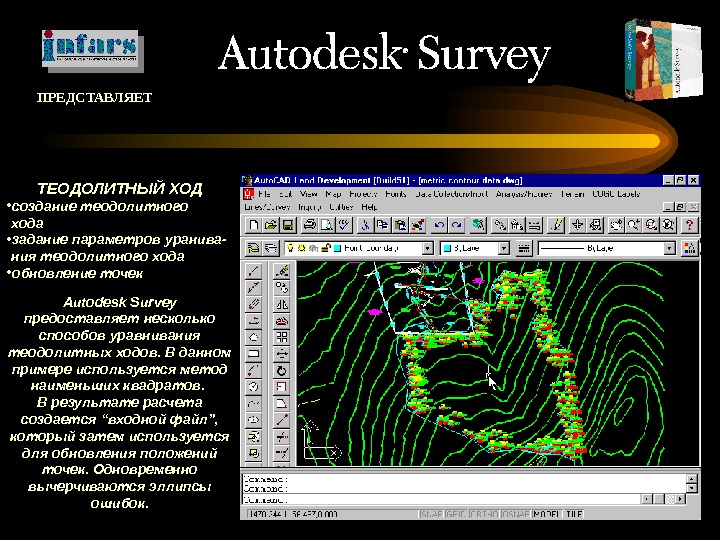The image size is (720, 540).
Task: Select the Erase modify tool
Action: coord(282,271)
